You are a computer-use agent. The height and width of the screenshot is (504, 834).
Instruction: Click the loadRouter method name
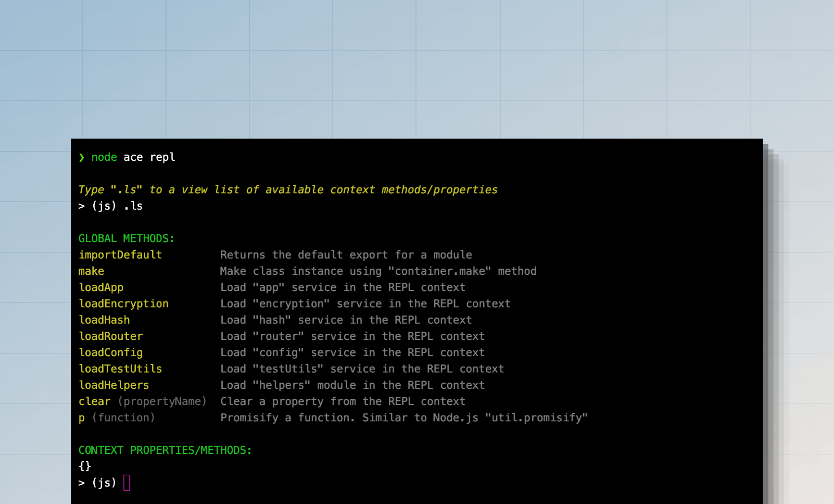(110, 336)
